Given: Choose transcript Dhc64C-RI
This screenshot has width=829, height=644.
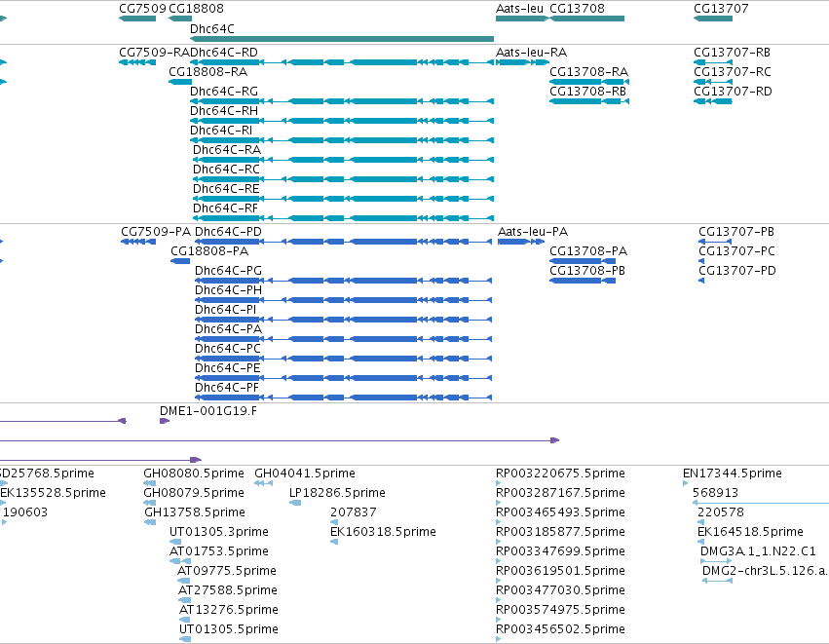Looking at the screenshot, I should pos(221,131).
